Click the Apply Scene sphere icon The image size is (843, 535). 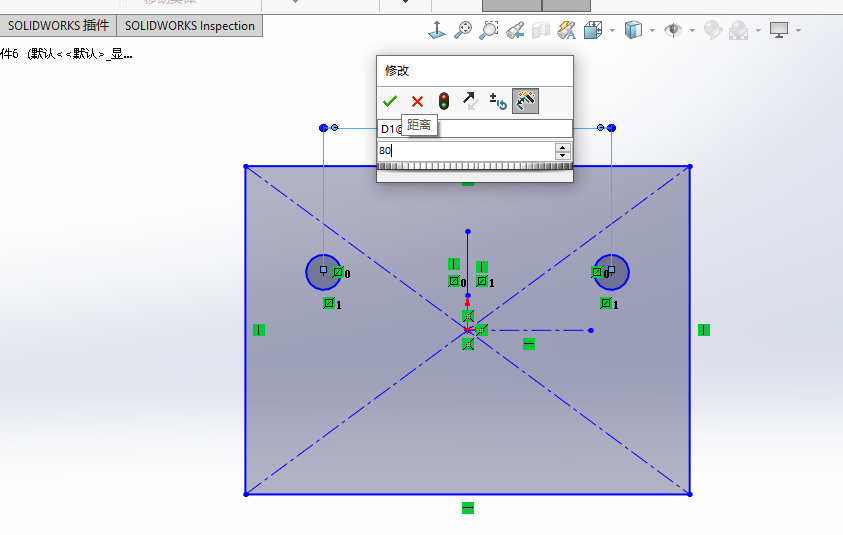pos(739,30)
